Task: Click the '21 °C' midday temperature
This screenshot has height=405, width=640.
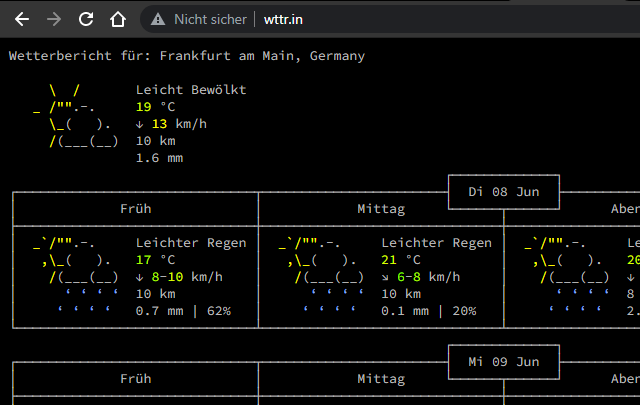Action: click(x=401, y=260)
